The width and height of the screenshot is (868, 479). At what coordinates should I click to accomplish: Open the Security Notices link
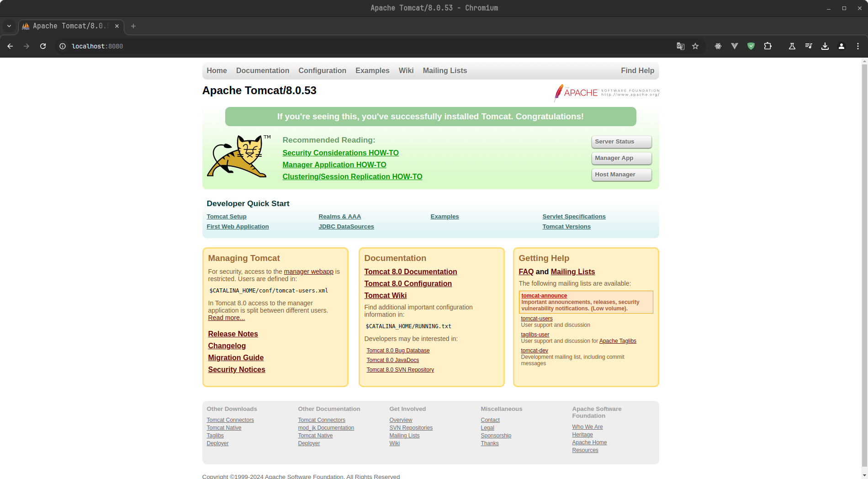237,370
